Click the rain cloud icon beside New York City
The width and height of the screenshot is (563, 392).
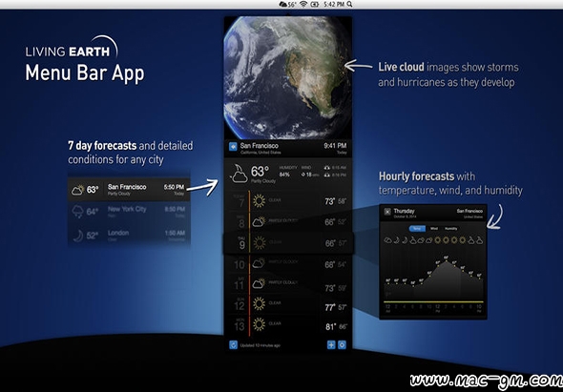pos(77,212)
